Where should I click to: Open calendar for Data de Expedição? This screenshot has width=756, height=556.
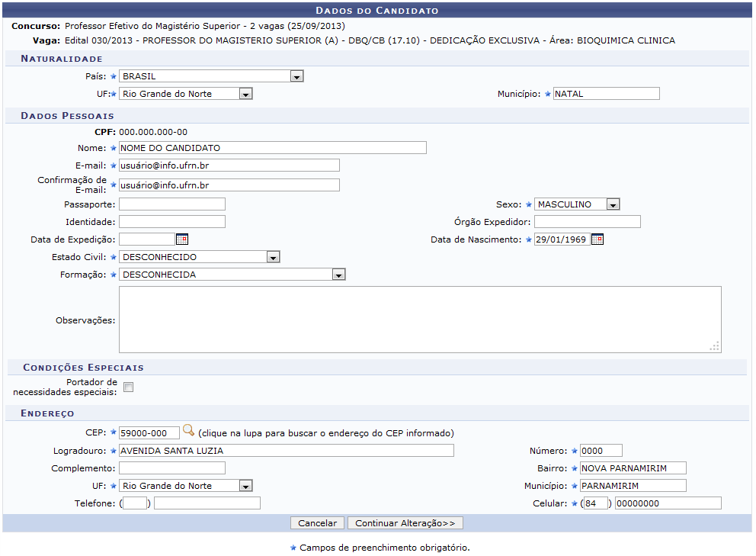pyautogui.click(x=181, y=239)
